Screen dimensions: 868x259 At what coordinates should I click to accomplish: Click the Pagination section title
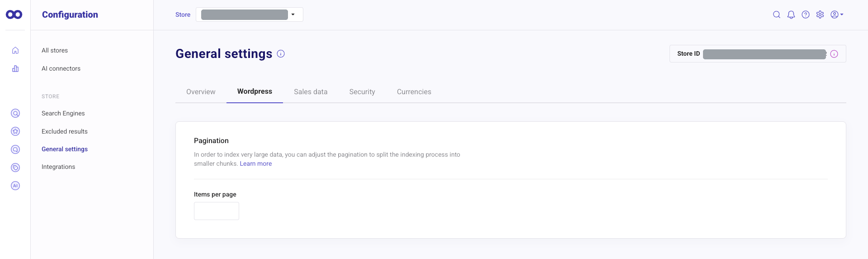click(x=211, y=141)
